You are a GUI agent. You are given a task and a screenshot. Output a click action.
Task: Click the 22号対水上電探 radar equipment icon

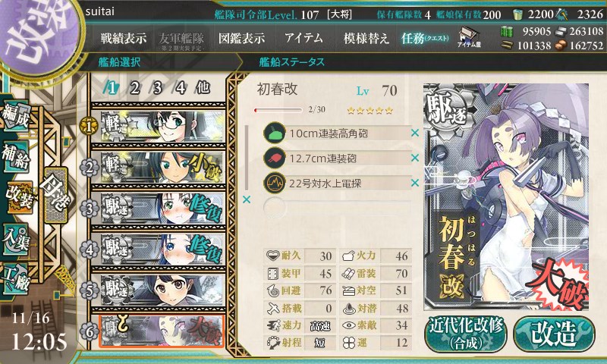click(275, 183)
